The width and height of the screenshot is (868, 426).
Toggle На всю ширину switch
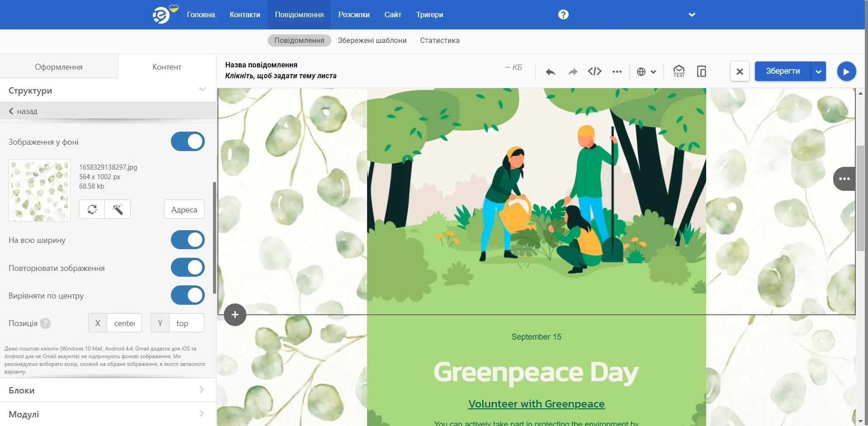[x=188, y=240]
